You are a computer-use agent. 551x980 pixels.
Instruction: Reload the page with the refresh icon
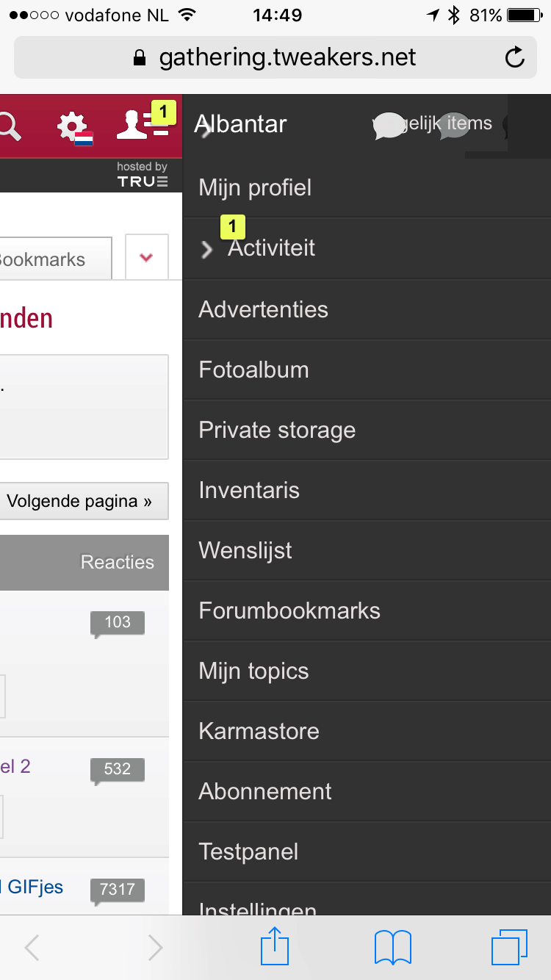click(514, 57)
